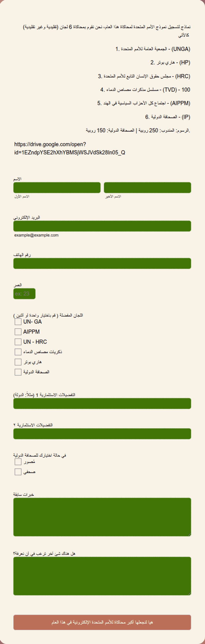Toggle the ذكريات مصاص الدماء checkbox
This screenshot has height=644, width=205.
coord(18,352)
